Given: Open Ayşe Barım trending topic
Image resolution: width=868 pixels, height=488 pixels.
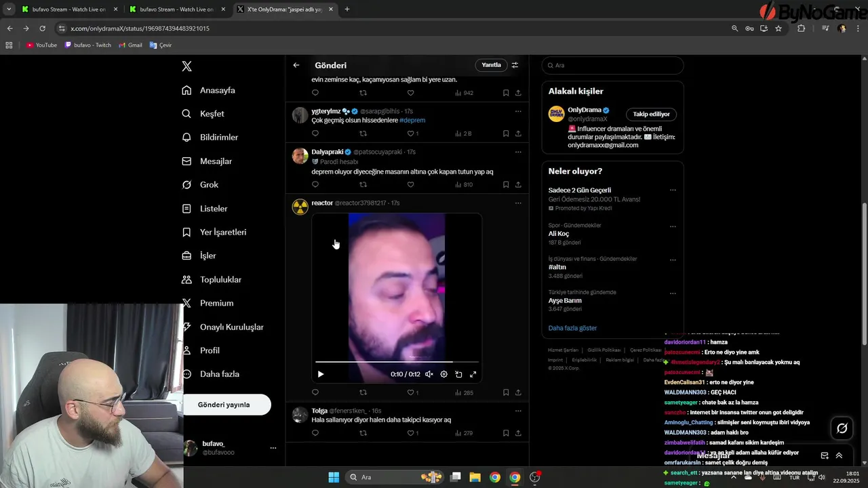Looking at the screenshot, I should pos(565,300).
